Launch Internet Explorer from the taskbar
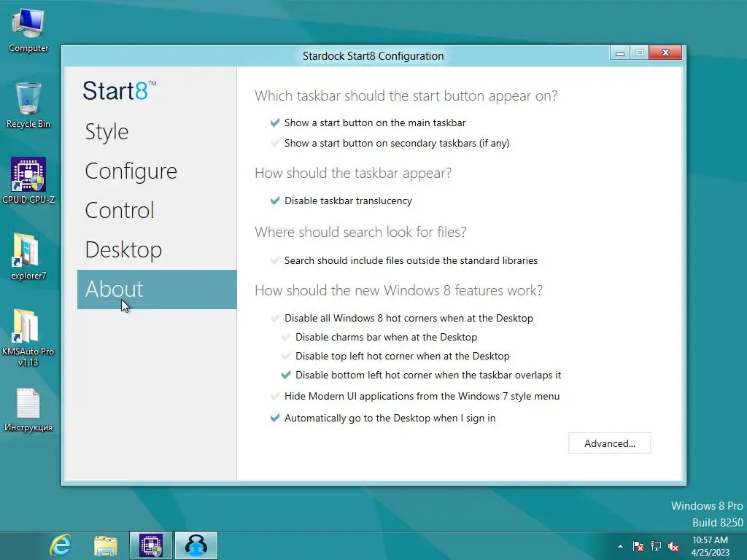The image size is (747, 560). pyautogui.click(x=61, y=545)
